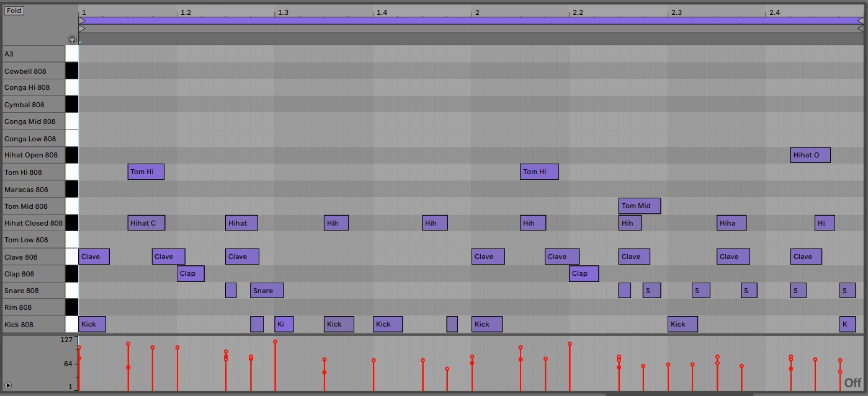Click the clip start marker triangle

pyautogui.click(x=82, y=29)
